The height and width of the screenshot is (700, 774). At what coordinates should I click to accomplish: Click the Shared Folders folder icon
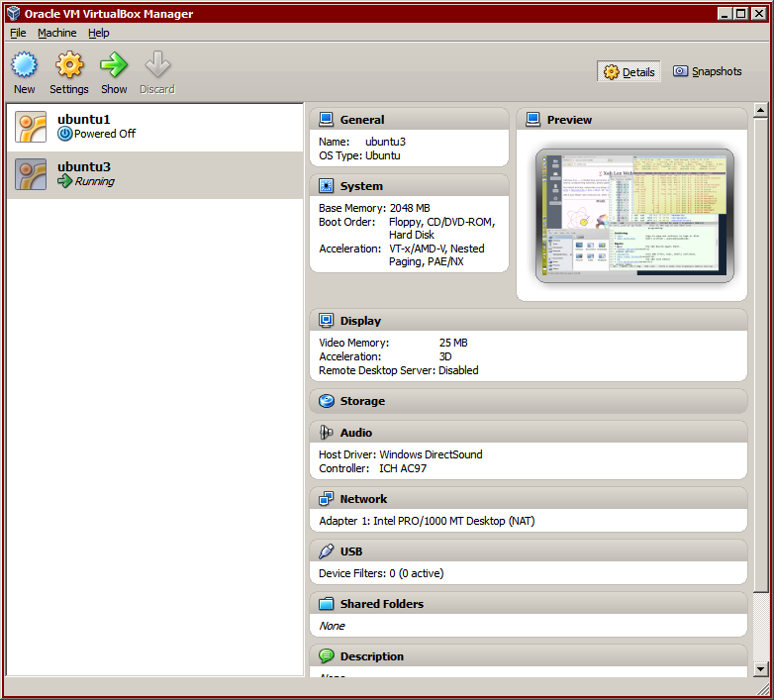click(x=326, y=604)
